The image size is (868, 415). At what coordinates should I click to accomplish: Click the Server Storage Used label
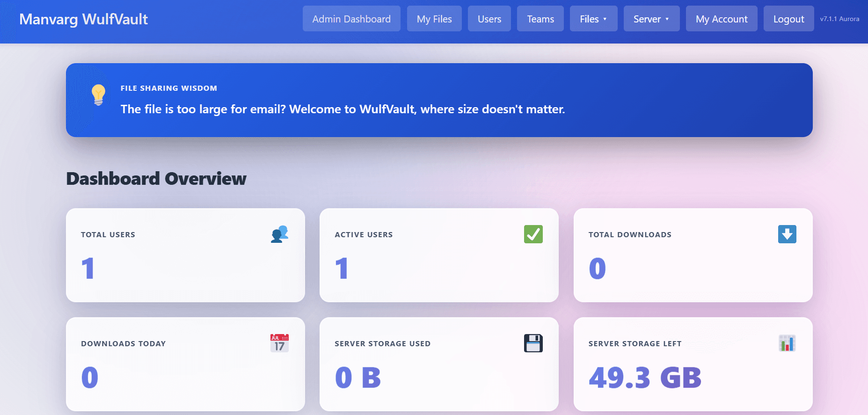(382, 343)
